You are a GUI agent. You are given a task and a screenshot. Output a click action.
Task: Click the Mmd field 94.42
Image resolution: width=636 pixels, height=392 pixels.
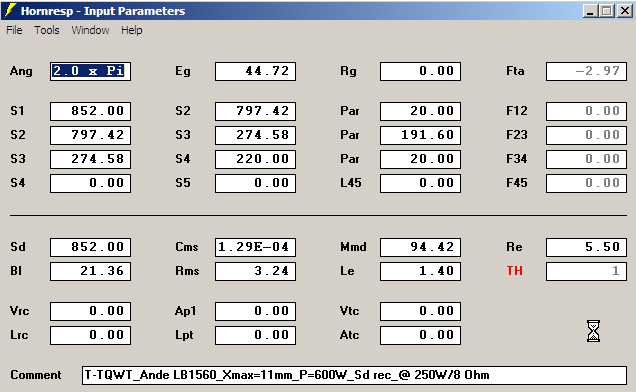tap(420, 247)
